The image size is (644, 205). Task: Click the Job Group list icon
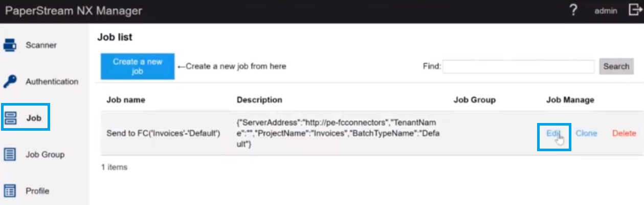coord(10,154)
